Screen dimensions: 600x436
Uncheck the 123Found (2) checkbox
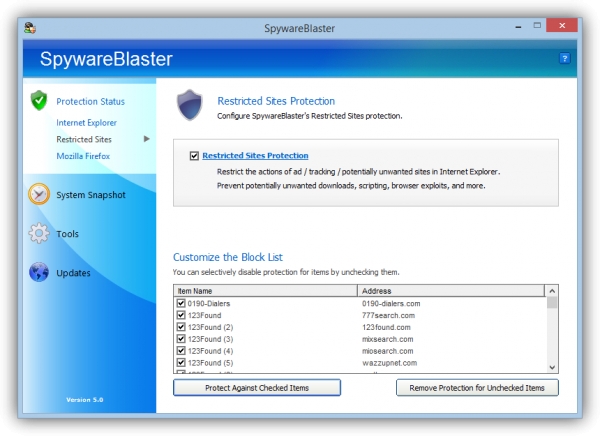[x=181, y=327]
